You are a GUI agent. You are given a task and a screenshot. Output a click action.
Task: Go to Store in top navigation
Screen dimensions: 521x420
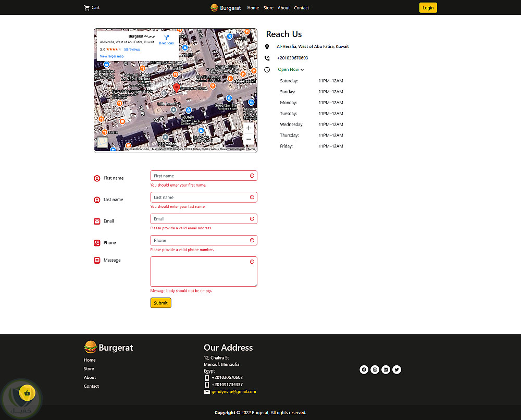pos(268,8)
